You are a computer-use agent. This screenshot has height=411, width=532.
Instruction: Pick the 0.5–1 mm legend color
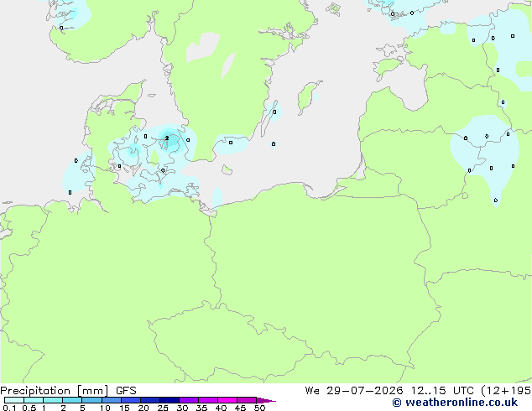(34, 400)
